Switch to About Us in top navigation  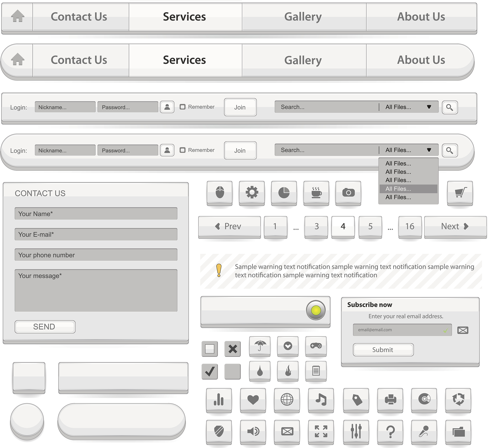421,17
